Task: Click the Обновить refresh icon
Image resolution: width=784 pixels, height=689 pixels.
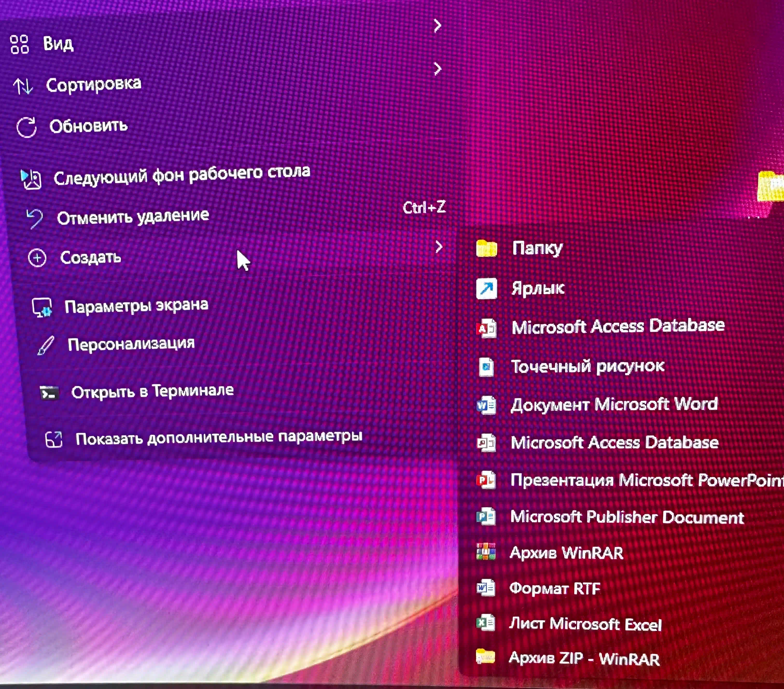Action: pyautogui.click(x=26, y=127)
